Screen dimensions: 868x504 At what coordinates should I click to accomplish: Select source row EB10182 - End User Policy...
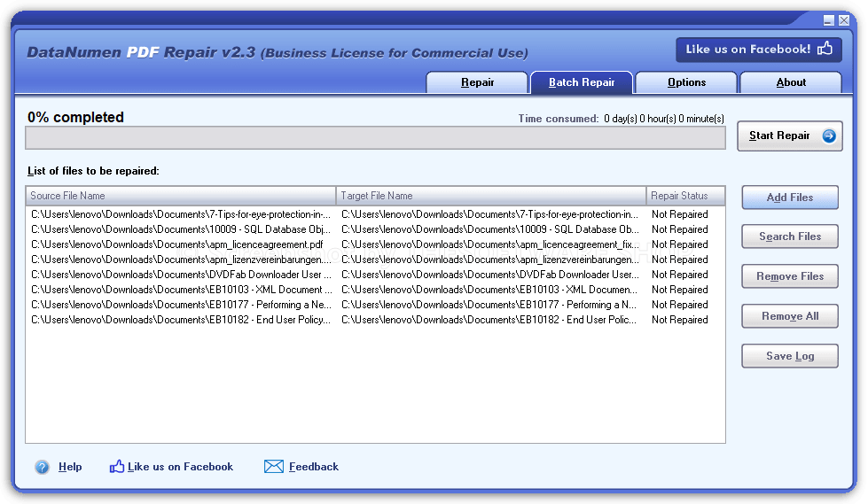pos(181,320)
